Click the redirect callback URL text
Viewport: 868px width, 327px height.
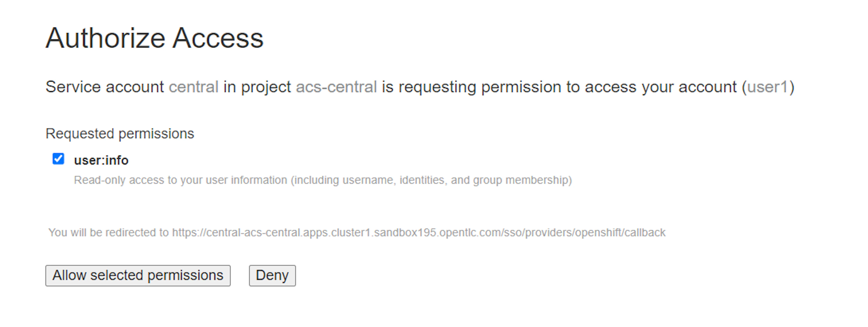(418, 233)
